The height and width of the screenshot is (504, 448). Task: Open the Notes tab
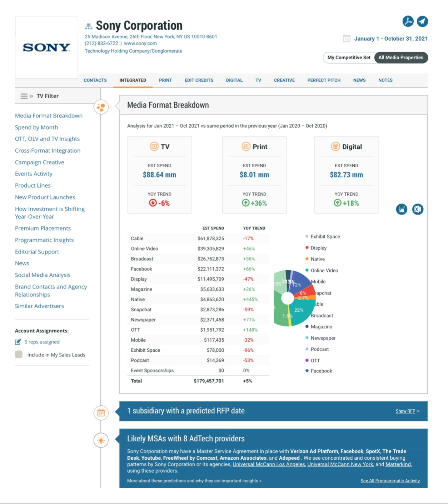[385, 80]
